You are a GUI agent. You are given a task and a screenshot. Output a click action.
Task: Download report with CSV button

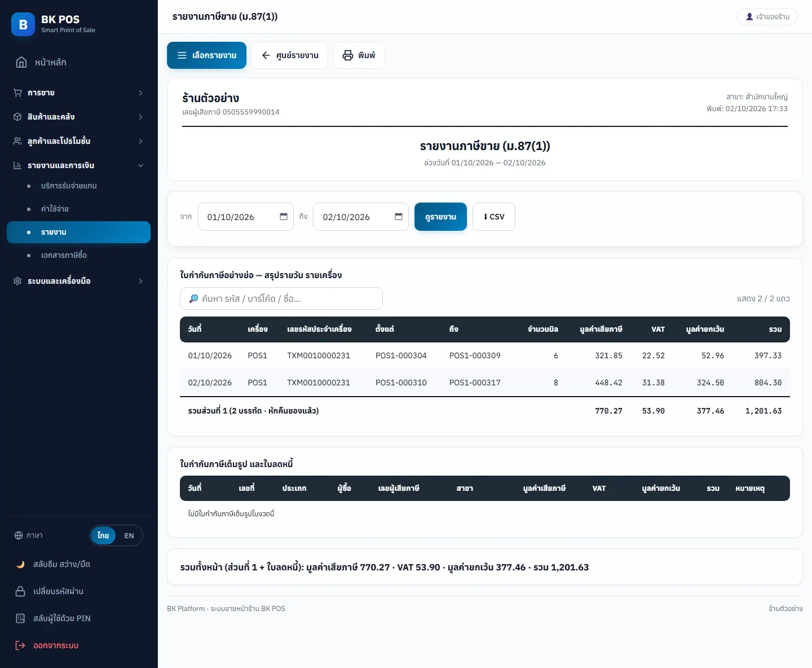(494, 217)
